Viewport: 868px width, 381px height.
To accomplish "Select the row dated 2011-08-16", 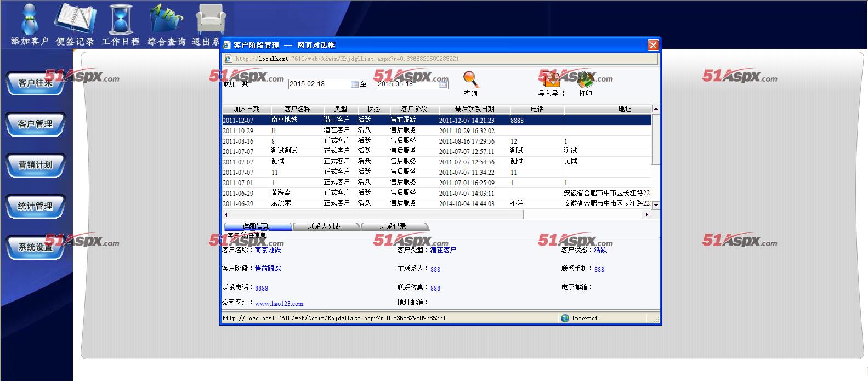I will click(x=436, y=141).
